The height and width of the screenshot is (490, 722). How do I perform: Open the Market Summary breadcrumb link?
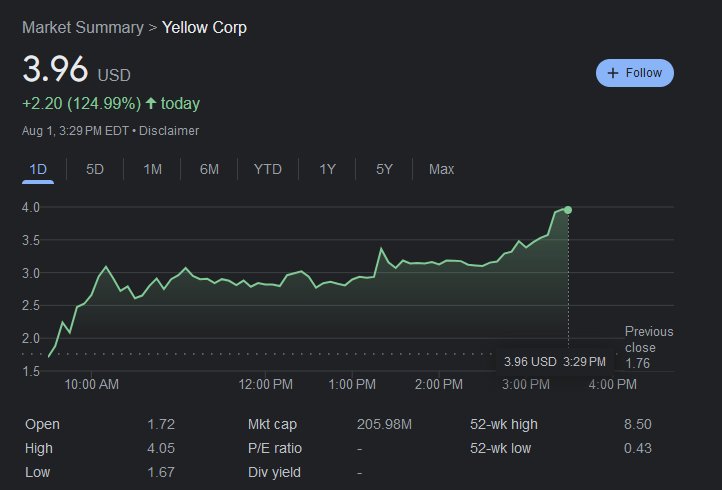click(x=83, y=28)
